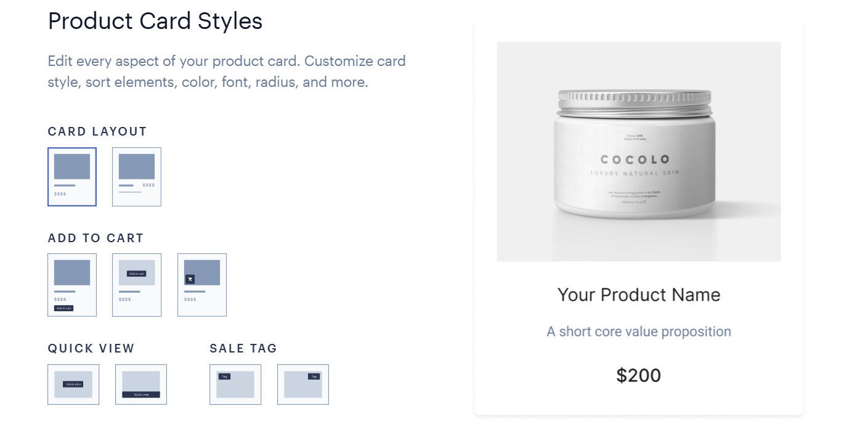Image resolution: width=868 pixels, height=440 pixels.
Task: Pick the top-left Sale Tag style
Action: pos(235,384)
